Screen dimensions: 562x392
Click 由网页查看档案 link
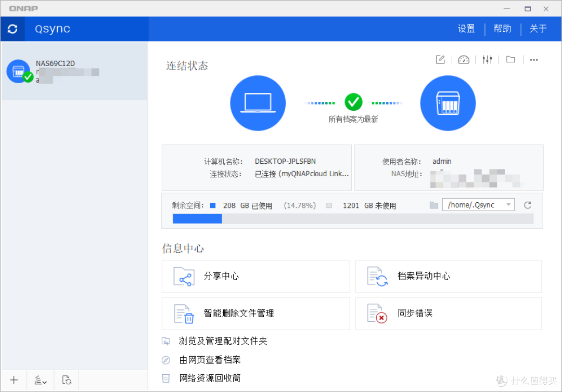210,360
